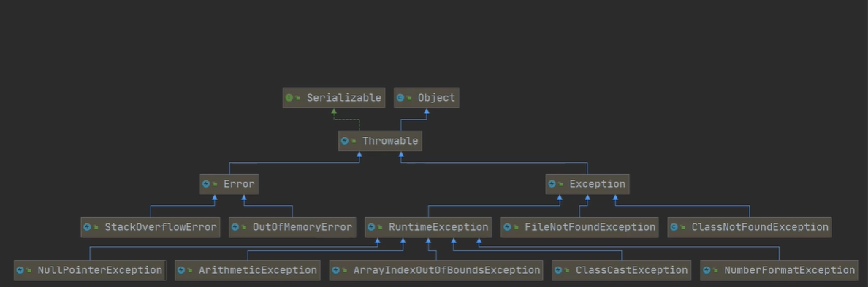
Task: Select the ArrayIndexOutOfBoundsException node
Action: [x=436, y=270]
